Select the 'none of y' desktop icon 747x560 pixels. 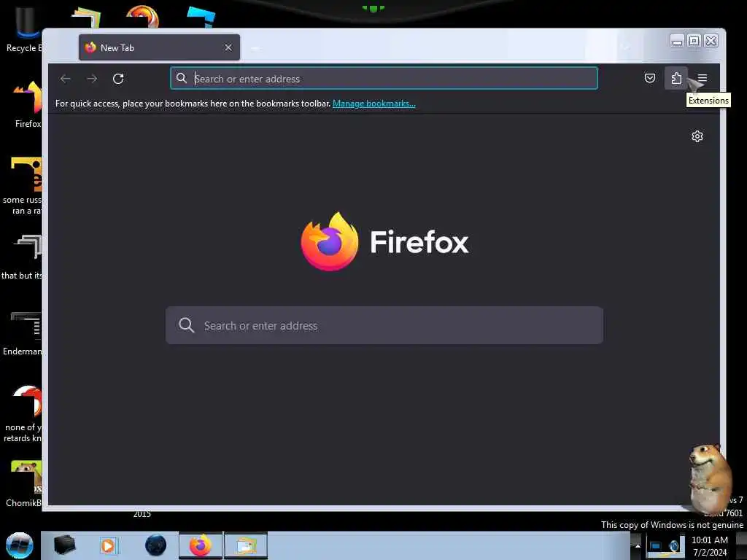pos(23,414)
